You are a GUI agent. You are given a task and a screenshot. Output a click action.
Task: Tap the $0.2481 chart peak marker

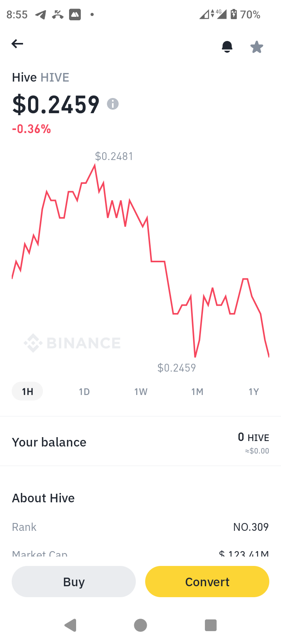pos(114,157)
